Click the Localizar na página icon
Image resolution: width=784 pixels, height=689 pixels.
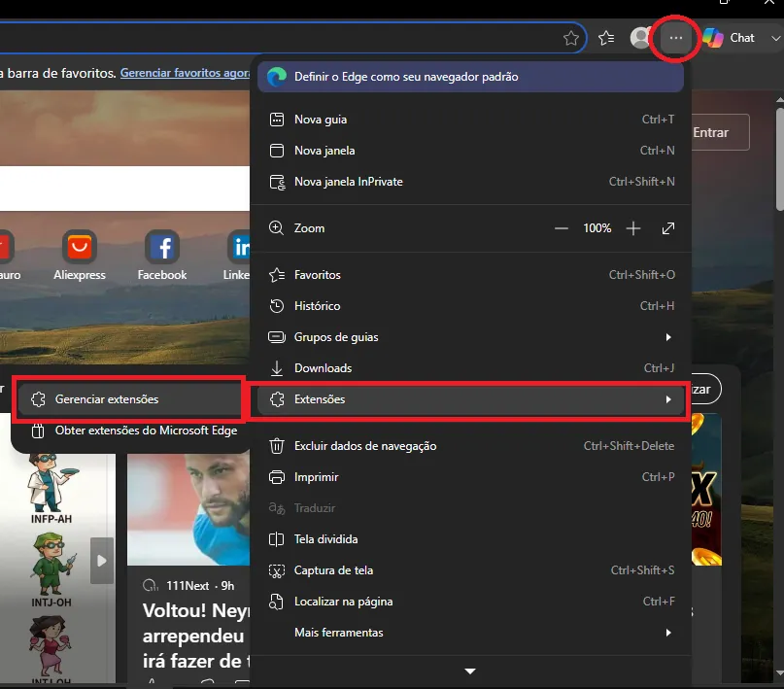pos(277,602)
